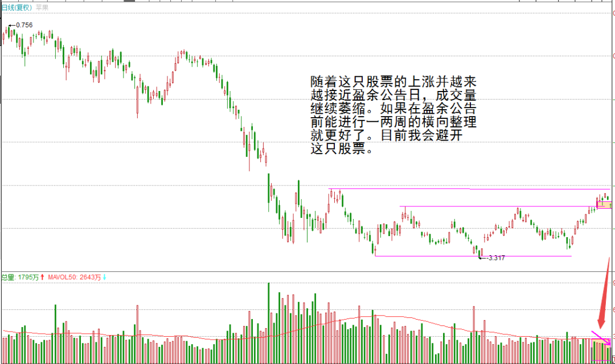Click the cyan down arrow beside MAVOL50
This screenshot has height=364, width=615.
(104, 278)
